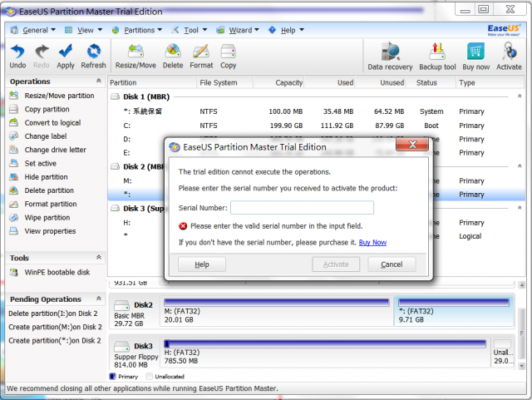Select the Resize/Move toolbar icon
The image size is (532, 400).
(x=135, y=57)
